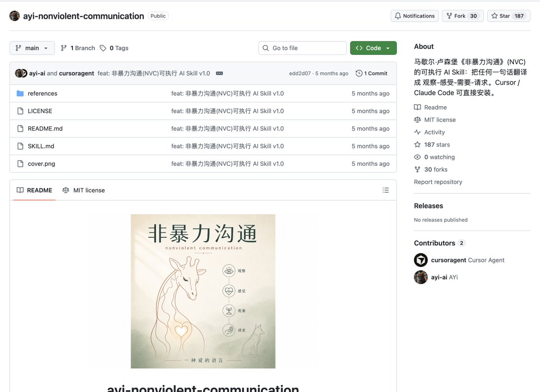
Task: Click the file icon beside cover.png
Action: [x=20, y=163]
